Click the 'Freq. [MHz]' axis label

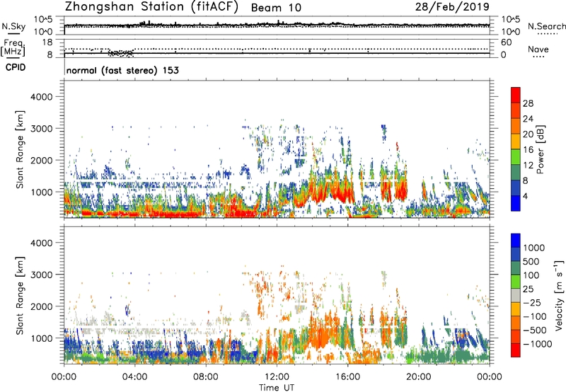coord(13,47)
